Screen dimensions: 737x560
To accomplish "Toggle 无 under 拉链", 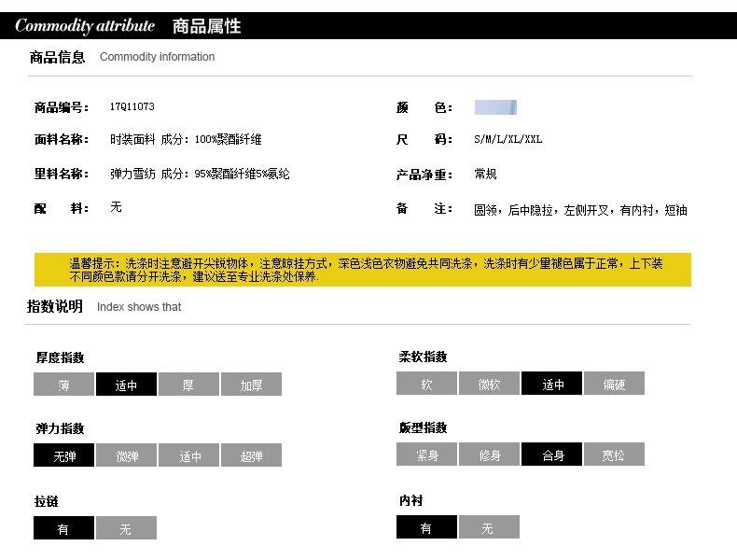I will (x=126, y=528).
